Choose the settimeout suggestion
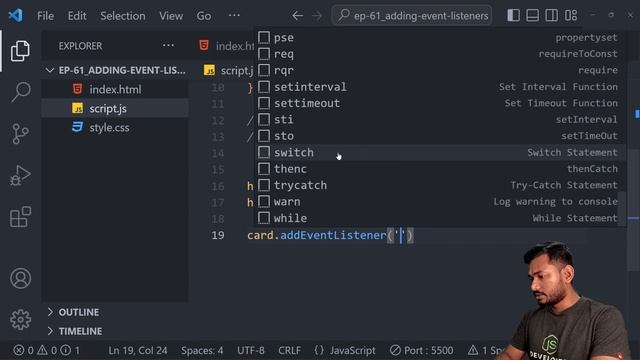This screenshot has height=360, width=640. (440, 103)
